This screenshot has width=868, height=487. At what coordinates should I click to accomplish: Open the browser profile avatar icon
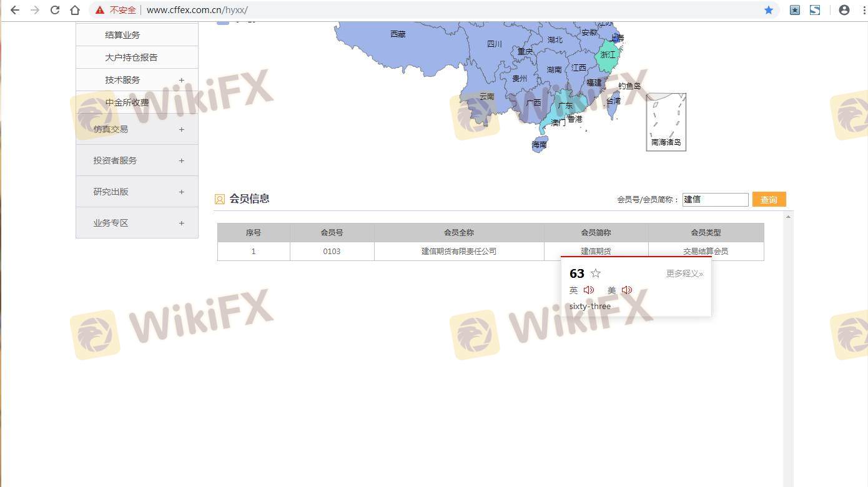click(844, 10)
